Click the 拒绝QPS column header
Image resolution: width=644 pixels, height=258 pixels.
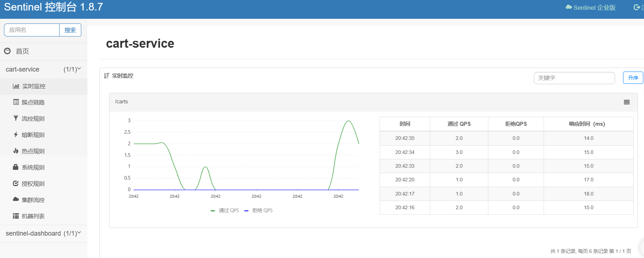click(x=516, y=124)
